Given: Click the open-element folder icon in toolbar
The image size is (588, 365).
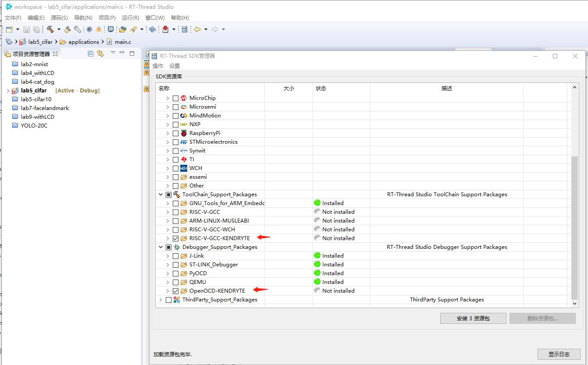Looking at the screenshot, I should (x=123, y=29).
